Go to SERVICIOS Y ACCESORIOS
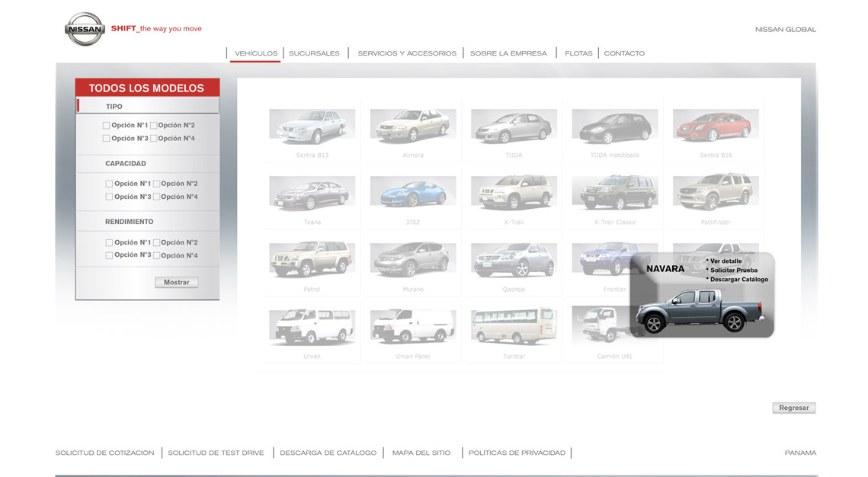Screen dimensions: 868x477 pyautogui.click(x=407, y=53)
